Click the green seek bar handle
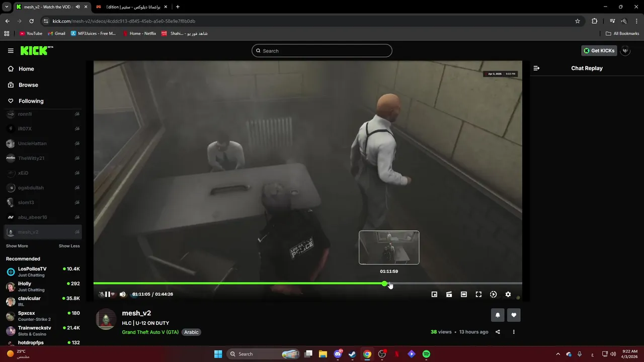 coord(385,284)
